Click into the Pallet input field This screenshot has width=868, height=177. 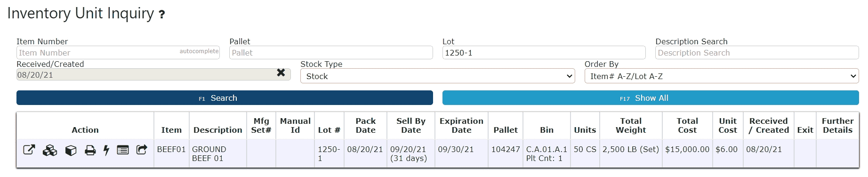tap(331, 53)
